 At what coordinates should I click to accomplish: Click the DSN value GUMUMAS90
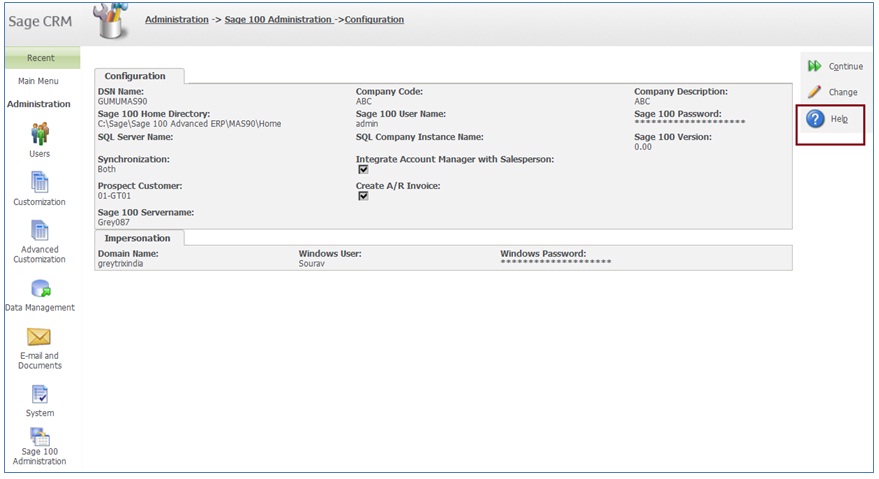pyautogui.click(x=122, y=102)
